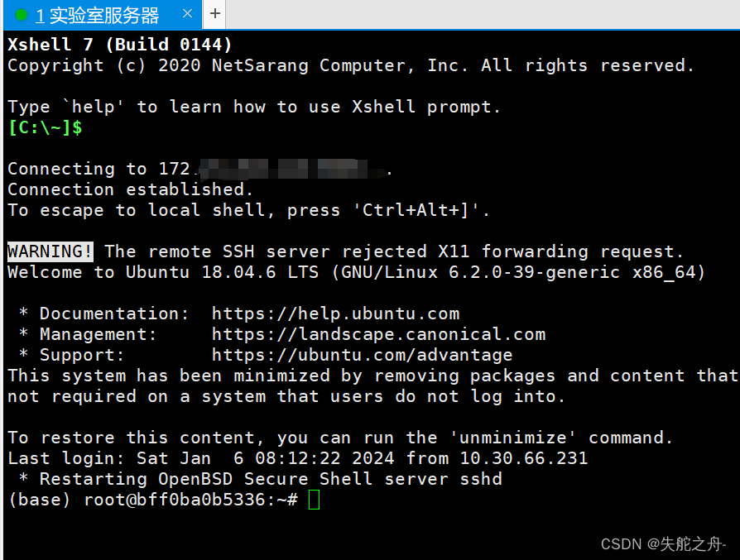Open a new session tab with plus button
Screen dimensions: 740x560
pyautogui.click(x=214, y=14)
